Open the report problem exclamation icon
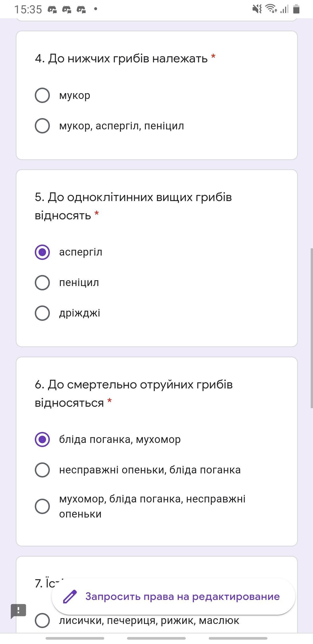Screen dimensions: 313x644 coord(19,611)
